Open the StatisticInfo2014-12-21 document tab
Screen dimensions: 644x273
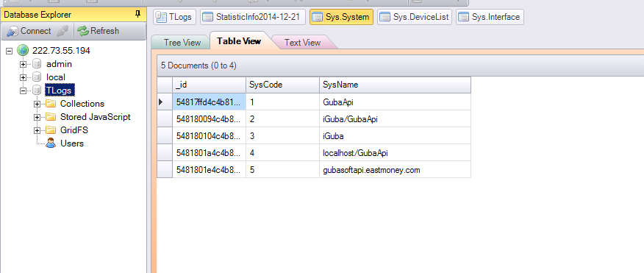point(253,17)
